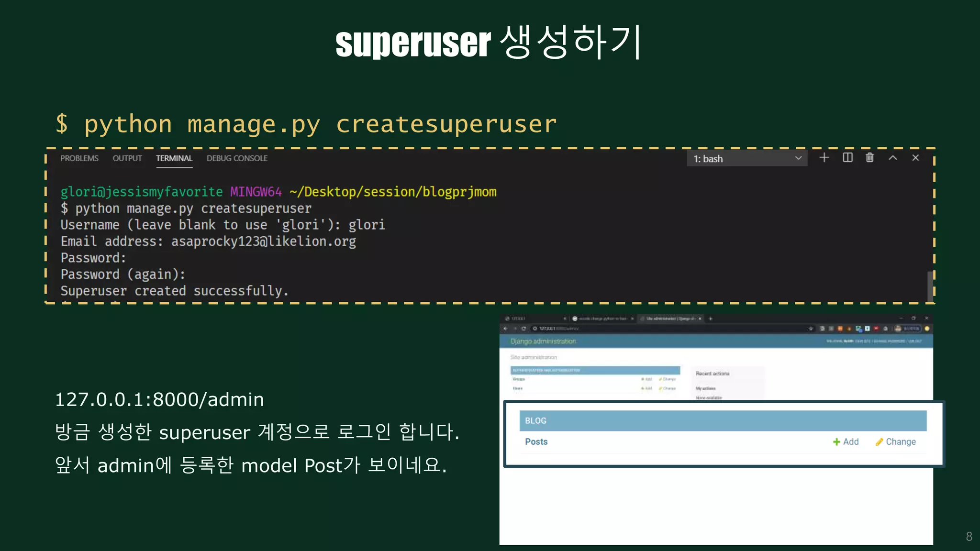Open the PROBLEMS panel tab

tap(79, 158)
